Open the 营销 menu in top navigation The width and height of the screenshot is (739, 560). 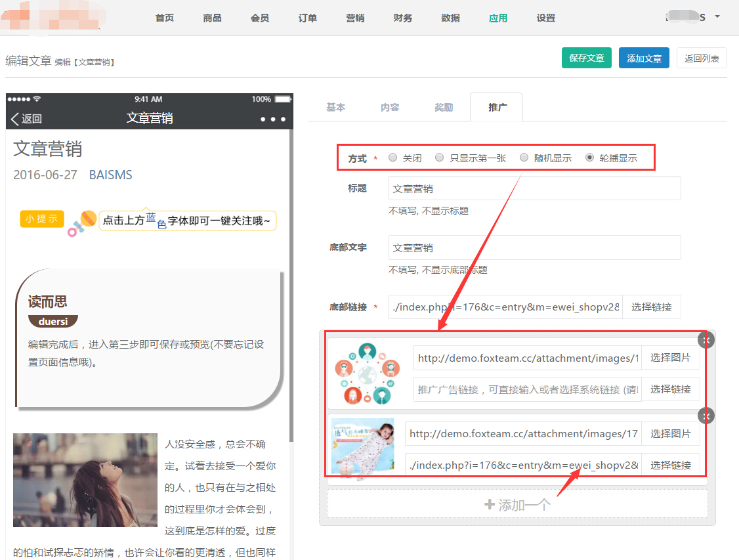pyautogui.click(x=355, y=18)
